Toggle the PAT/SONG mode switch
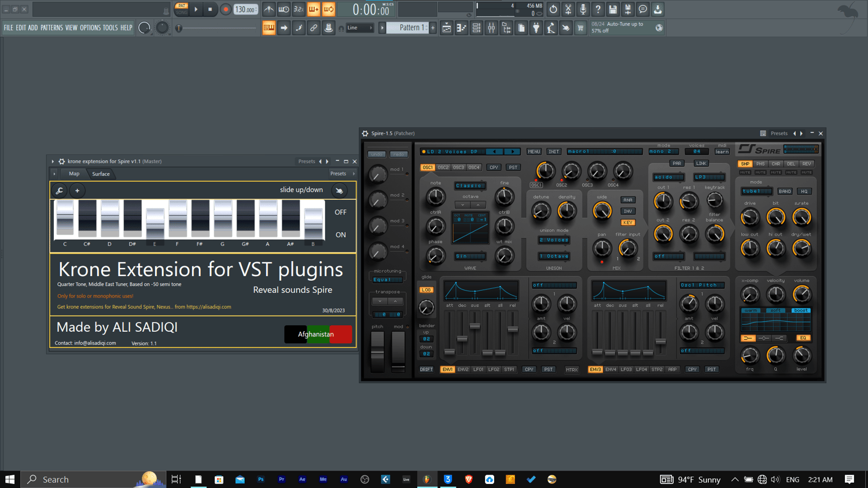Image resolution: width=868 pixels, height=488 pixels. (x=181, y=9)
